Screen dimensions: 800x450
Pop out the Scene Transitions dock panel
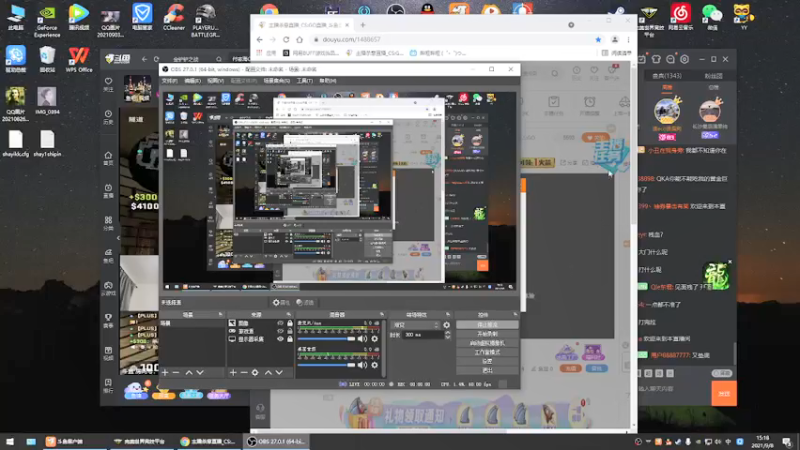point(448,314)
